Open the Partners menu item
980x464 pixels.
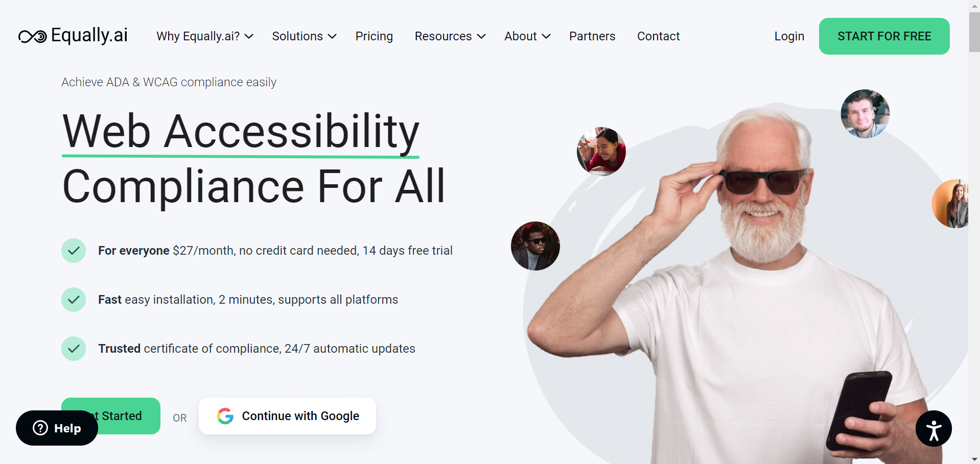coord(592,36)
